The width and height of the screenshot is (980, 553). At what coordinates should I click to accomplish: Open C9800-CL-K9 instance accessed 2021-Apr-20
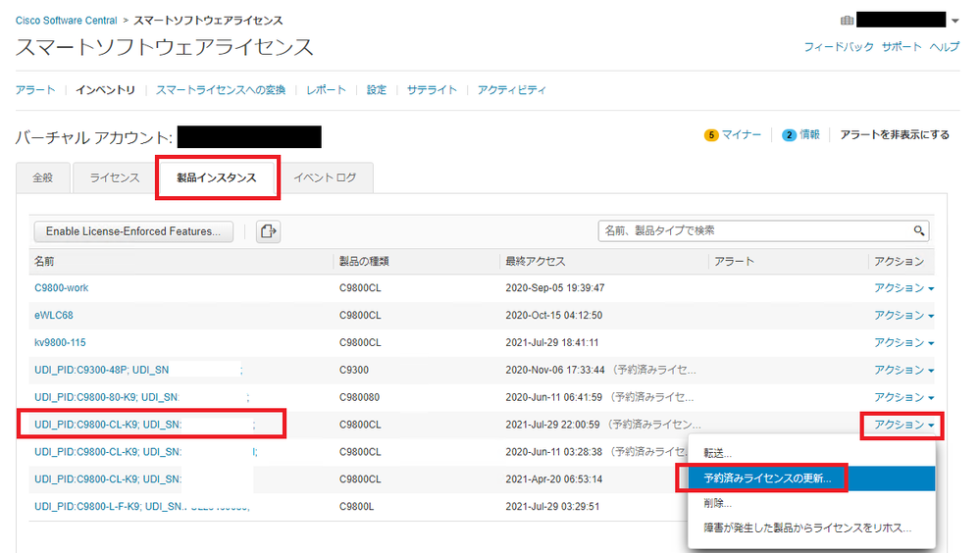108,479
